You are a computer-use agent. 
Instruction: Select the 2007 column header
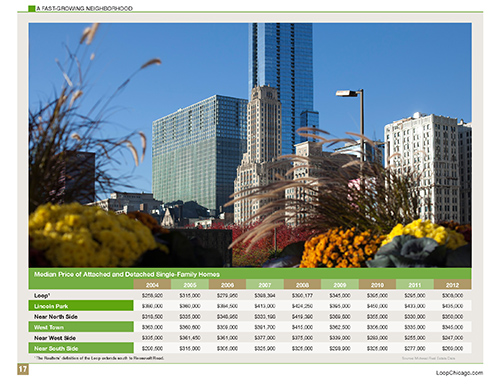click(265, 285)
